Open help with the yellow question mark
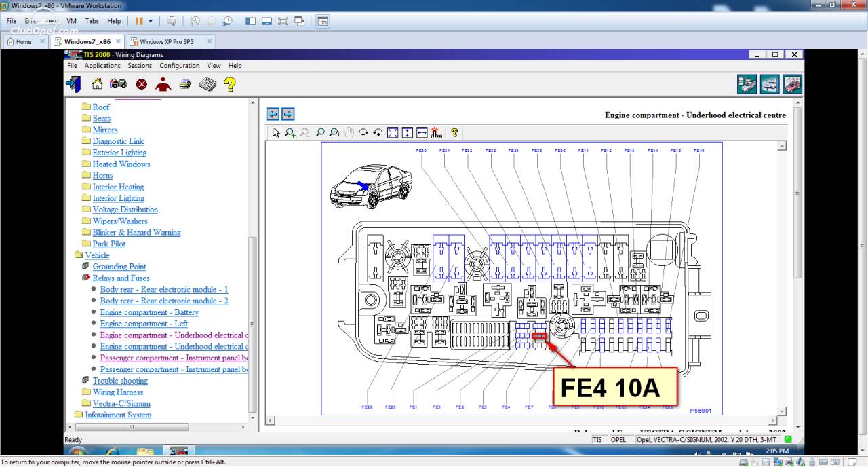Viewport: 868px width, 467px height. click(x=230, y=84)
